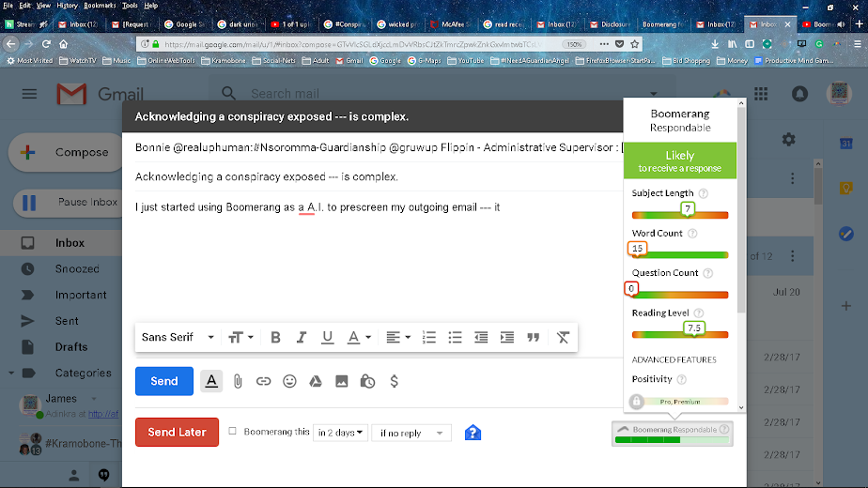This screenshot has height=488, width=868.
Task: Open Google apps grid
Action: [x=761, y=94]
